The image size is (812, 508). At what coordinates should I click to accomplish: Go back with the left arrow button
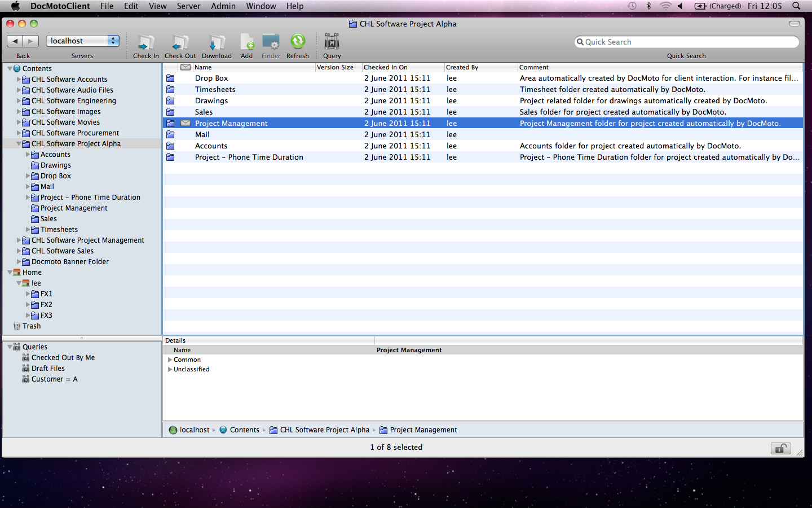coord(15,41)
